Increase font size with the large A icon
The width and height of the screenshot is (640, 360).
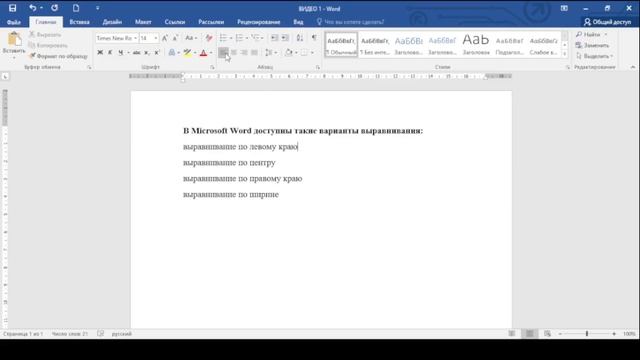pos(164,38)
